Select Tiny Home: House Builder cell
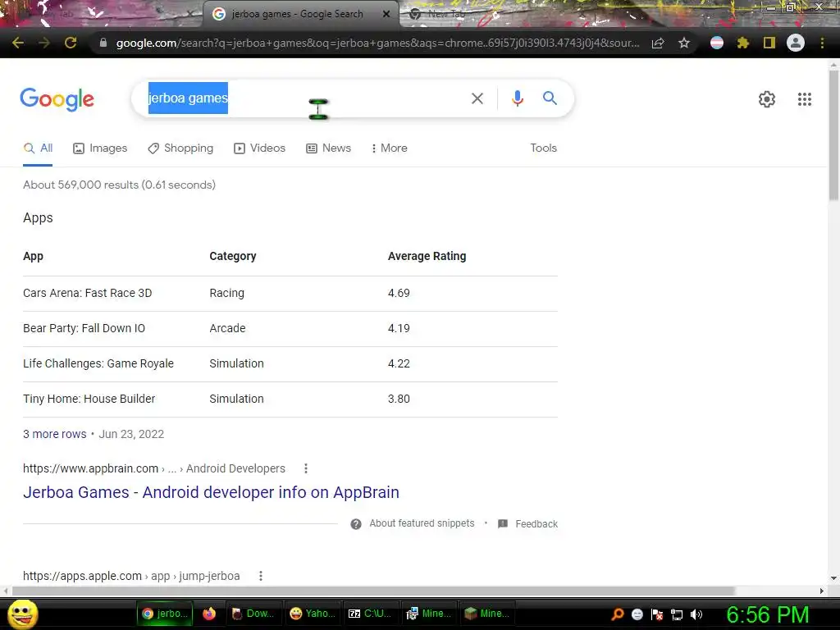The image size is (840, 630). [x=89, y=399]
